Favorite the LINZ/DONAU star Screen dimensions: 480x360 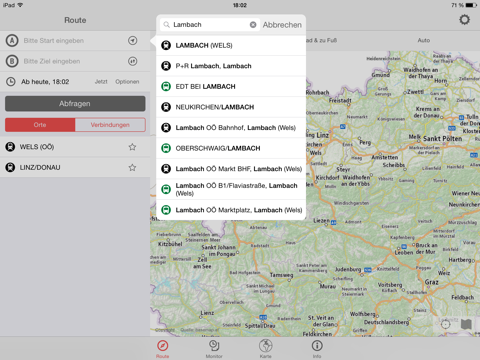coord(132,167)
